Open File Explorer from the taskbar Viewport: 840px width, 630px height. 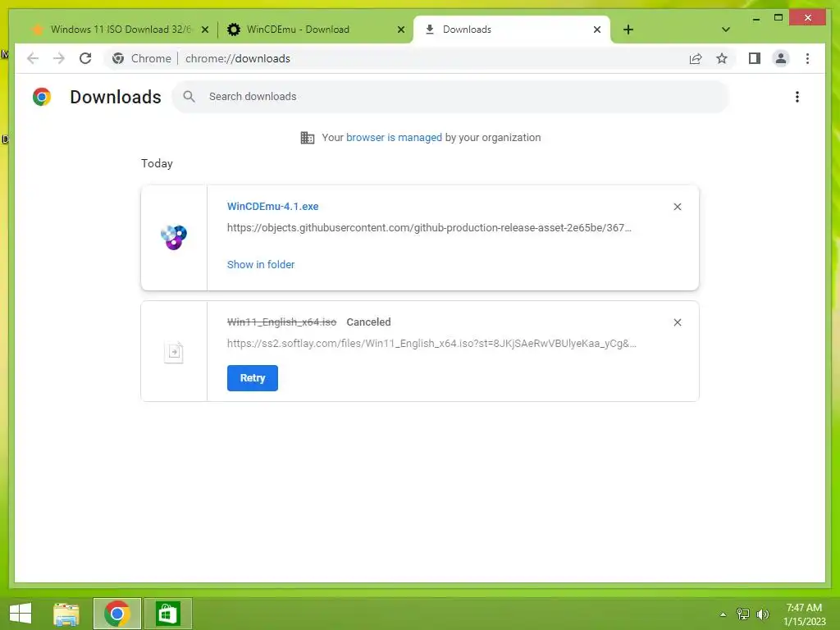[x=66, y=614]
